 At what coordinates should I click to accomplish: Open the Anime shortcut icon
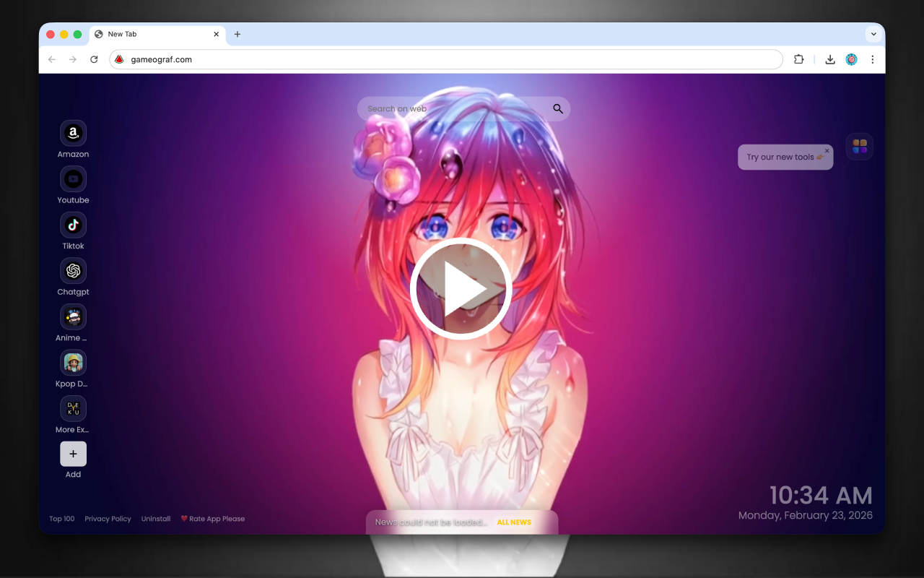pos(73,316)
